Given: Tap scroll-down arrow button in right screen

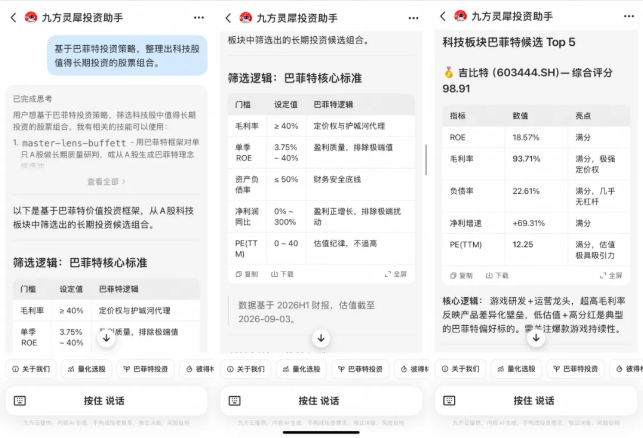Looking at the screenshot, I should point(536,338).
